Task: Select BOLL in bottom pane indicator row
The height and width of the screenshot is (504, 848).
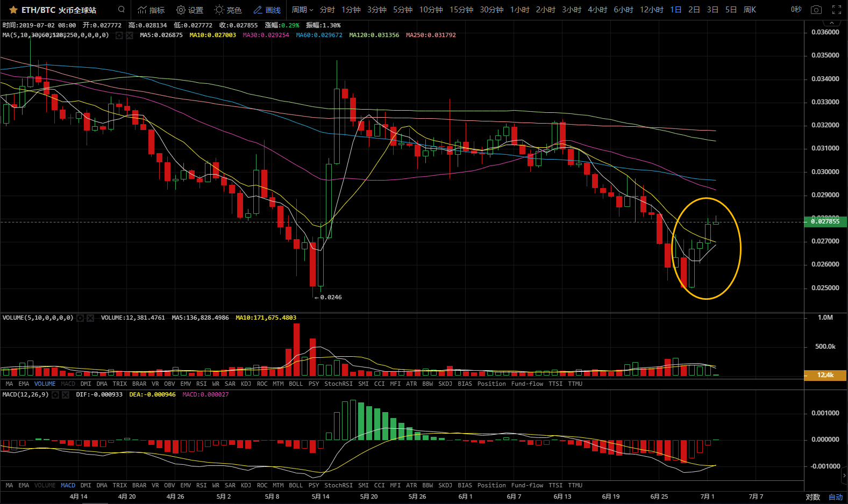Action: 296,485
